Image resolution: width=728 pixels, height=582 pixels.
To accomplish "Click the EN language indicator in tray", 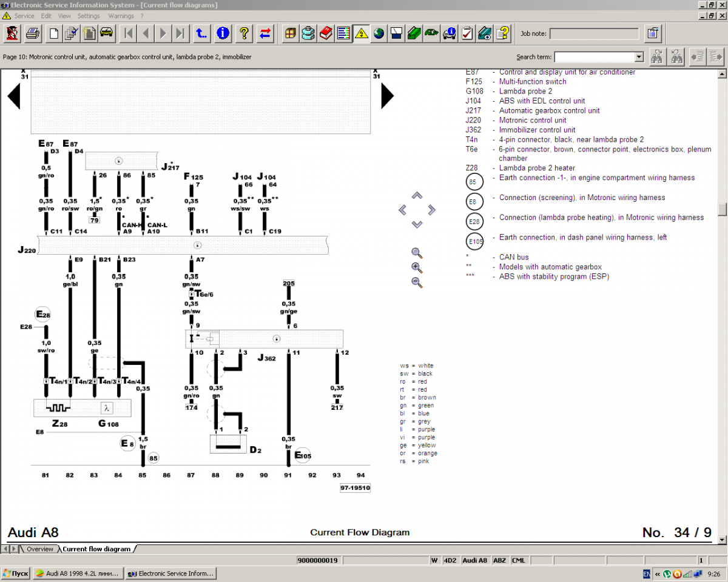I will [x=647, y=574].
